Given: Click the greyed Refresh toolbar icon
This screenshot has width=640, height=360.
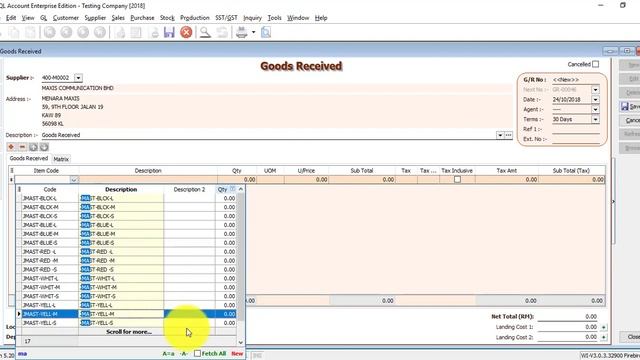Looking at the screenshot, I should click(x=222, y=32).
